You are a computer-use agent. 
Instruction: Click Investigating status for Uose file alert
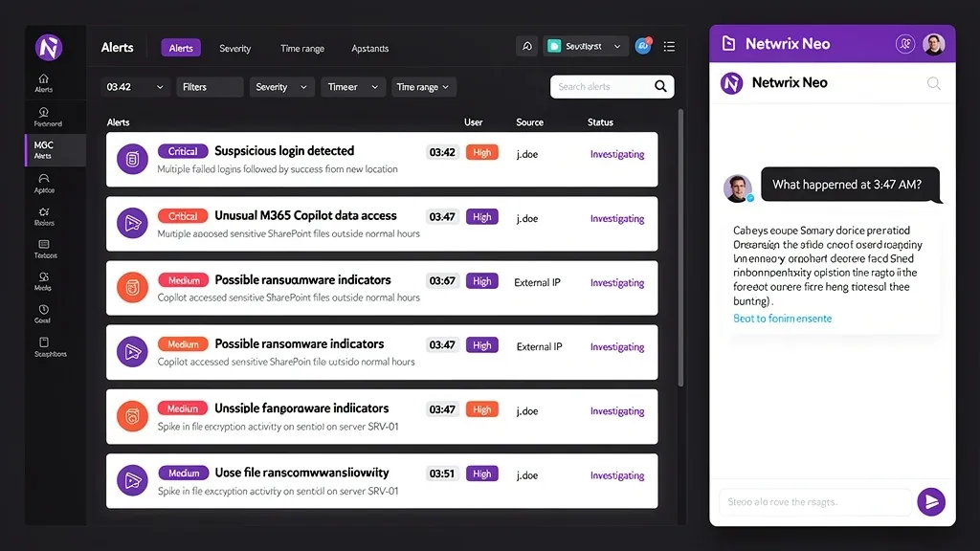[x=617, y=475]
